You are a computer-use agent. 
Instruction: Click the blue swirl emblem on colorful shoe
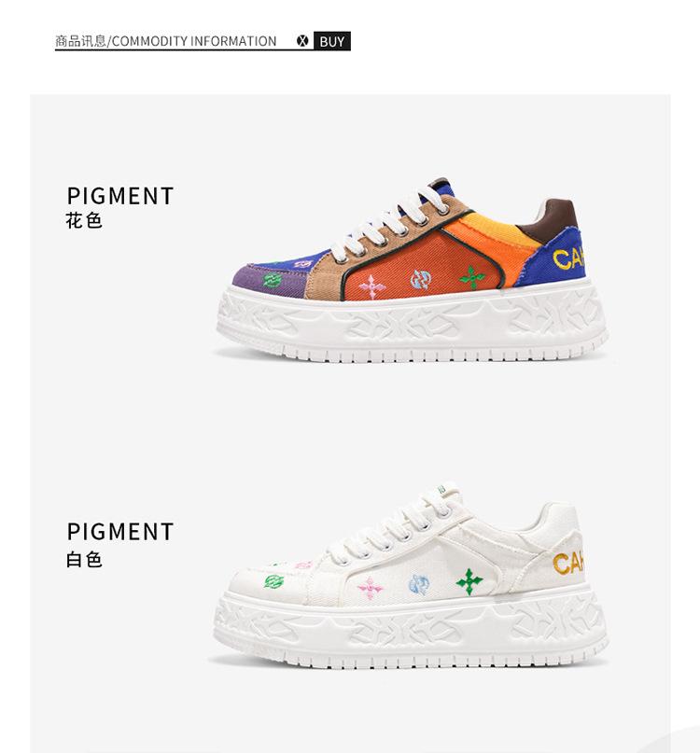[x=421, y=280]
